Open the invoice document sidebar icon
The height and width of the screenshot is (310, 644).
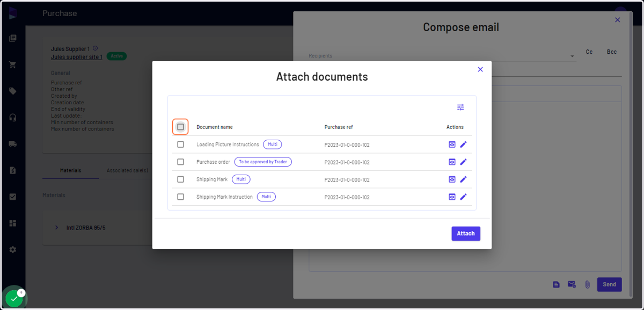tap(12, 170)
